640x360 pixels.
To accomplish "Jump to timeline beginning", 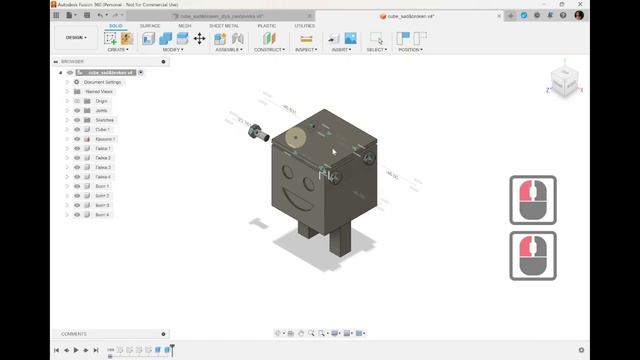I will 56,350.
